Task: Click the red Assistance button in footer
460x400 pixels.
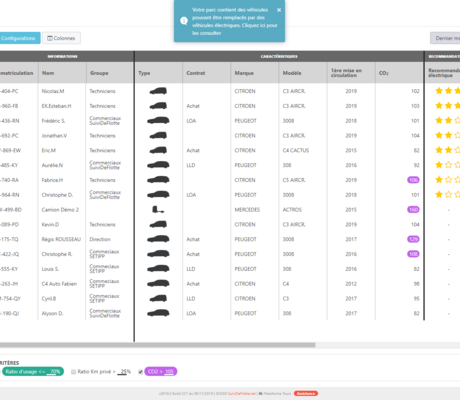Action: click(306, 394)
